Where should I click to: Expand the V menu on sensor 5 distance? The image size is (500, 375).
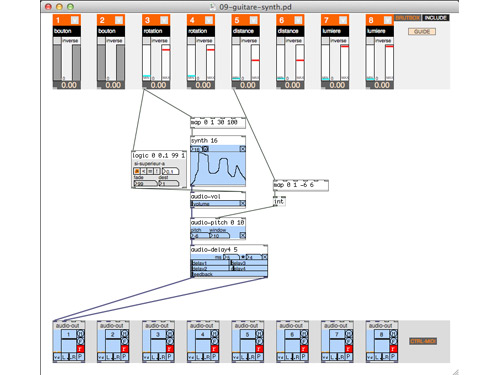(253, 20)
